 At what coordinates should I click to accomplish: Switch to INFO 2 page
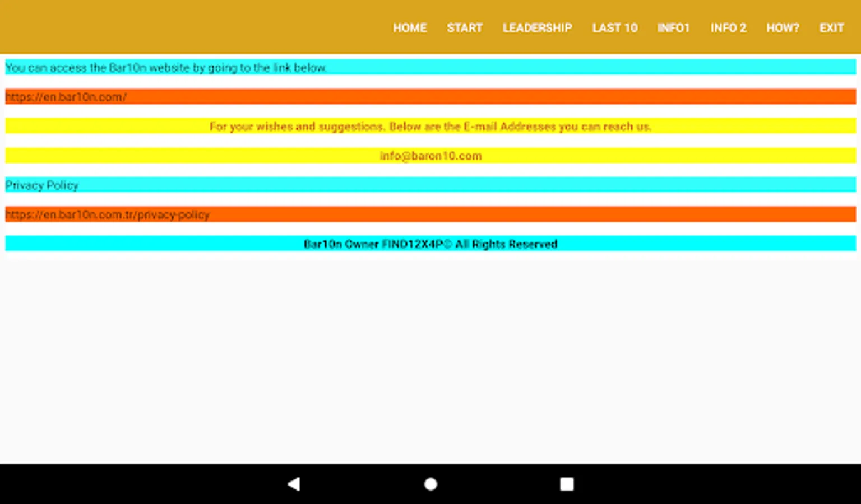pyautogui.click(x=728, y=27)
